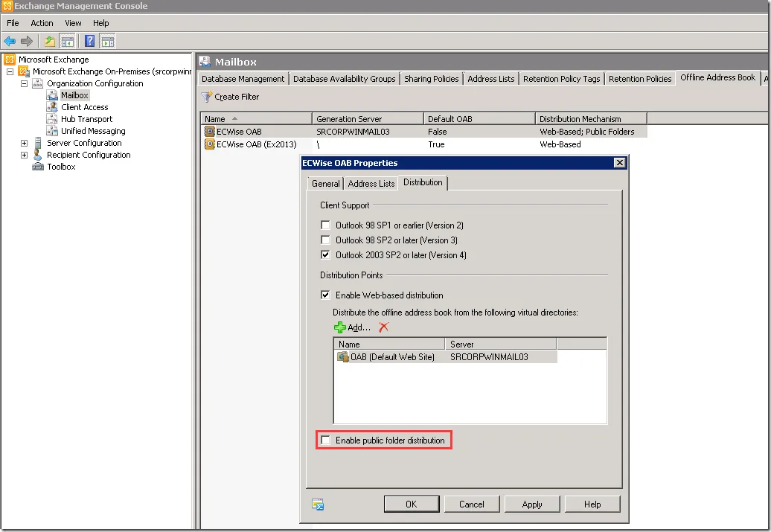Click the PowerShell command icon in dialog
Image resolution: width=771 pixels, height=532 pixels.
pyautogui.click(x=318, y=504)
